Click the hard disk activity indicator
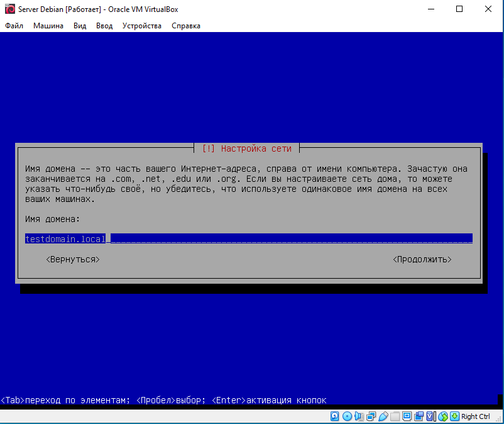This screenshot has height=424, width=504. click(x=335, y=416)
